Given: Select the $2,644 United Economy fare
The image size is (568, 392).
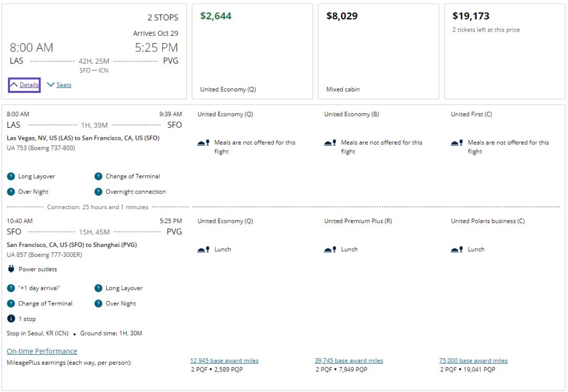Looking at the screenshot, I should pyautogui.click(x=252, y=51).
